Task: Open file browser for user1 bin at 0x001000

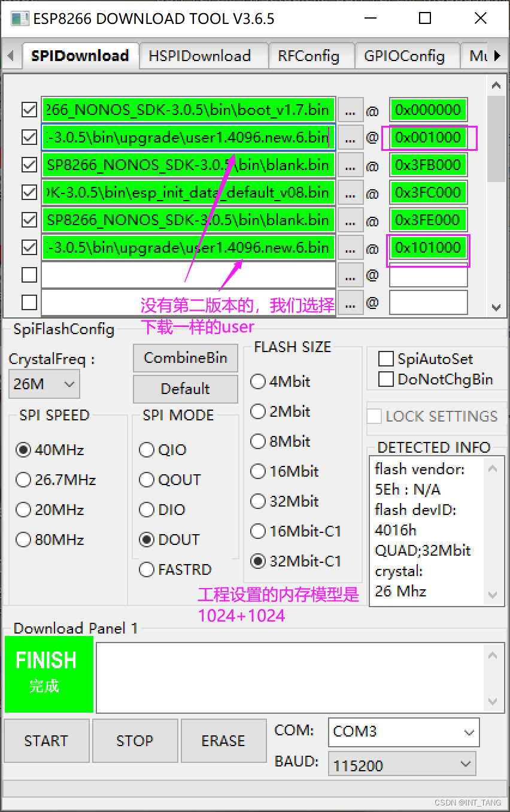Action: point(350,137)
